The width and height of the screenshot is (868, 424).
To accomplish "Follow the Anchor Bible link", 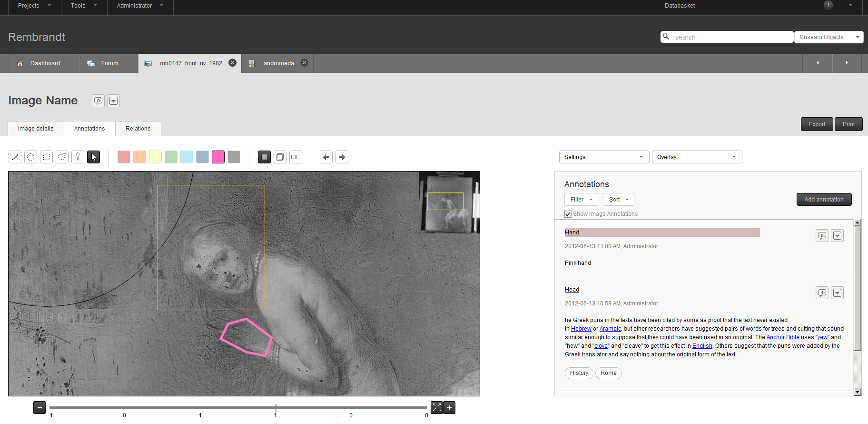I will coord(783,337).
